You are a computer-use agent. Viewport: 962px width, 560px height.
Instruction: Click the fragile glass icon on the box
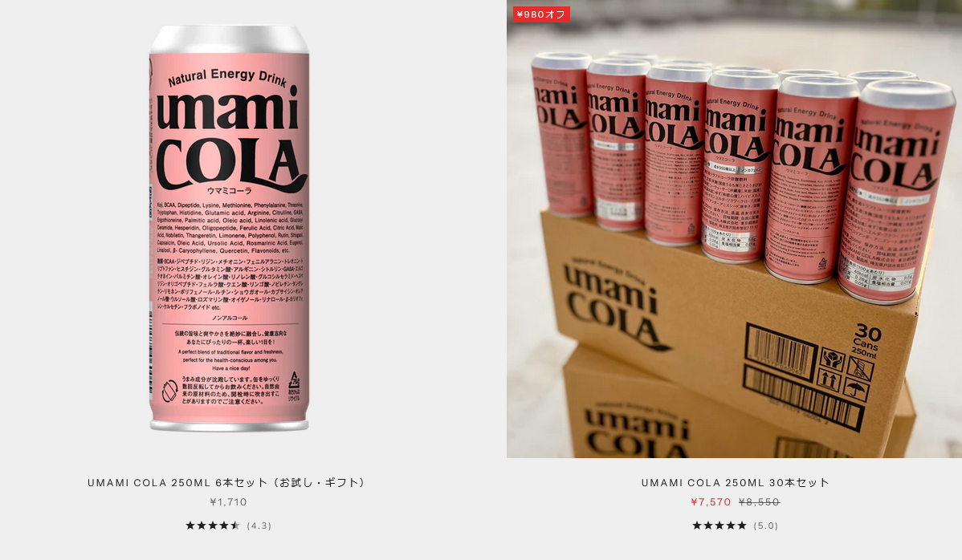point(860,367)
